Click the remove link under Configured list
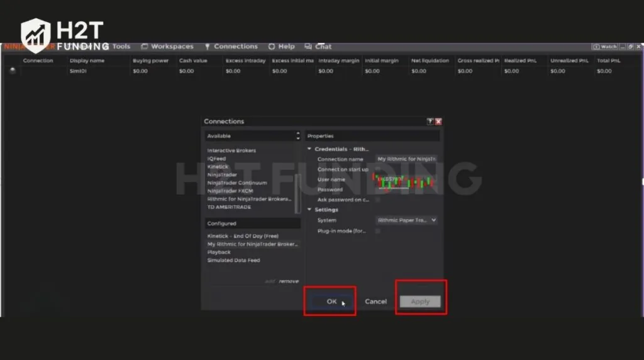 pos(289,281)
